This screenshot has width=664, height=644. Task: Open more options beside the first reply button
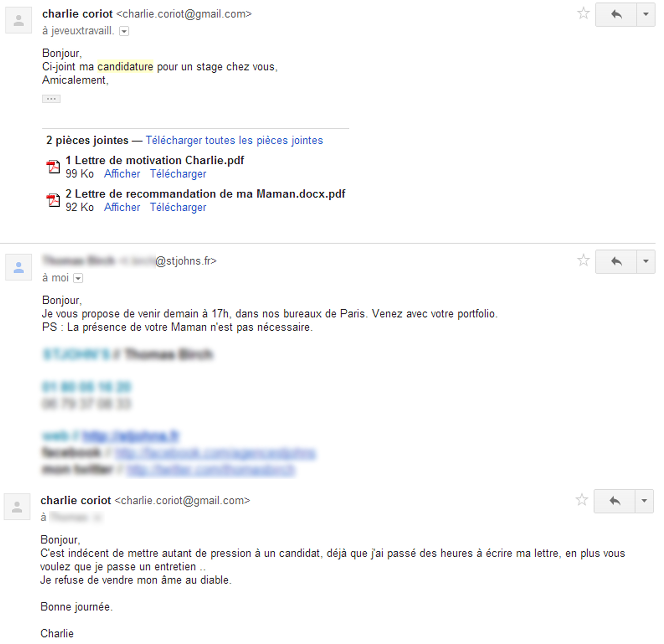(646, 14)
